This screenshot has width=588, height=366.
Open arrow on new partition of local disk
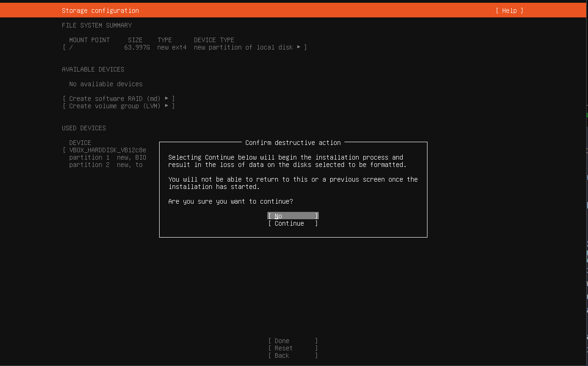click(x=299, y=47)
